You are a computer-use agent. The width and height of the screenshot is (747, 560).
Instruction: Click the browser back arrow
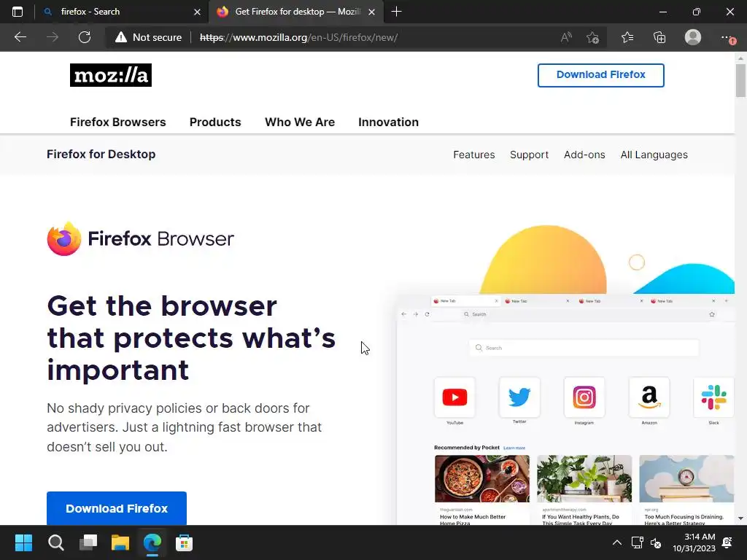point(20,37)
